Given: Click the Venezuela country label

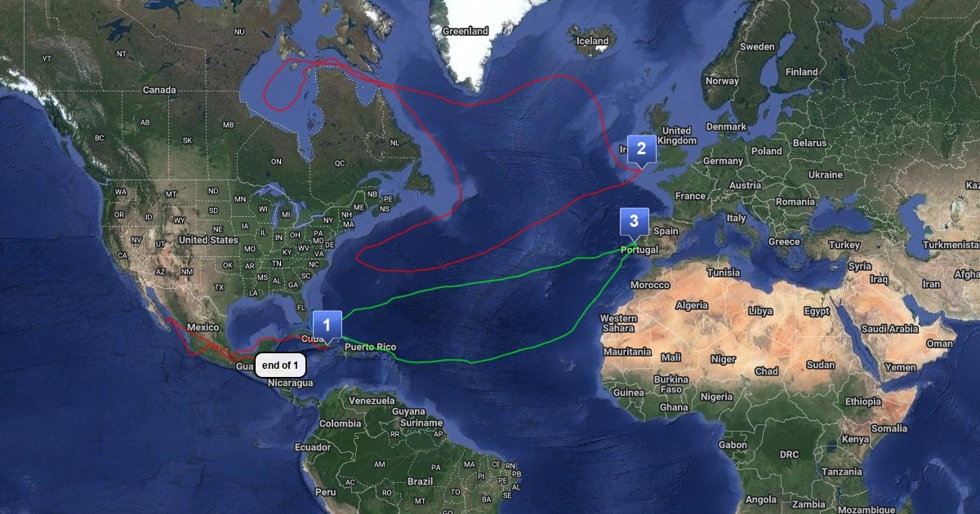Looking at the screenshot, I should (372, 401).
